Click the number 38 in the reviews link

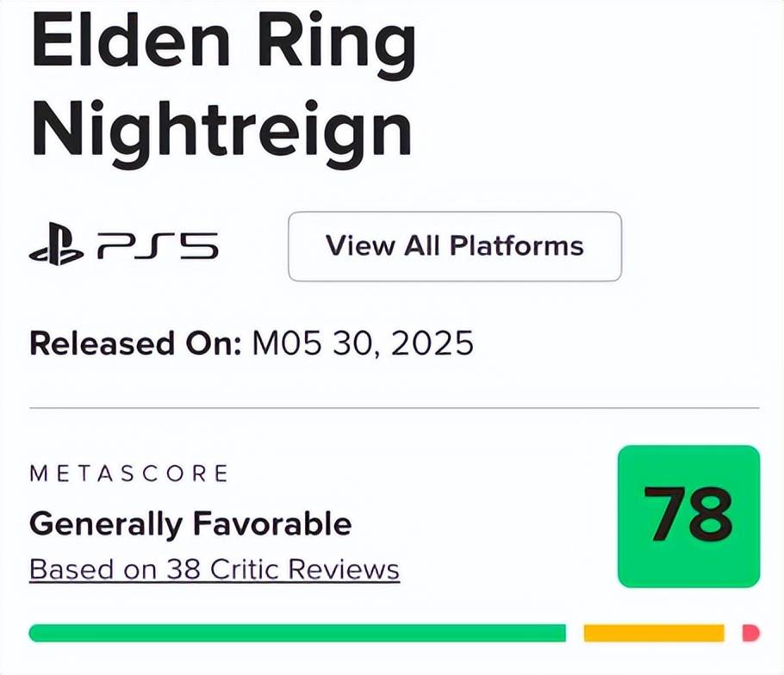coord(184,568)
